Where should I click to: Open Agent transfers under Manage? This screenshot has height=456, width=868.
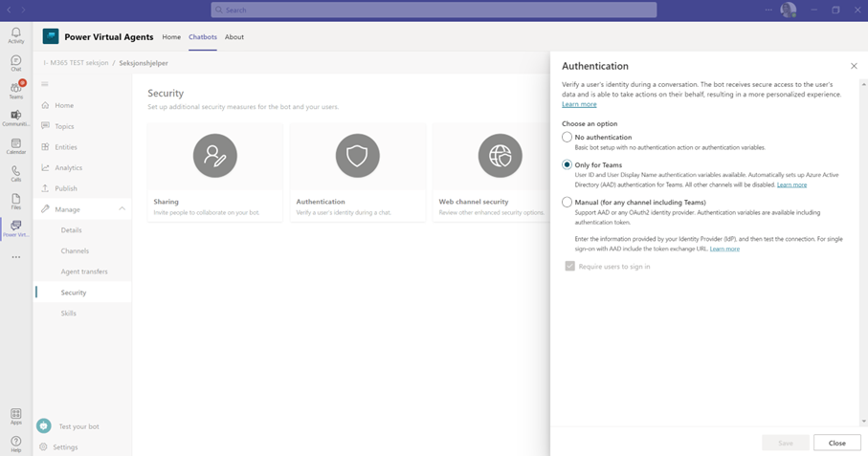pos(82,271)
